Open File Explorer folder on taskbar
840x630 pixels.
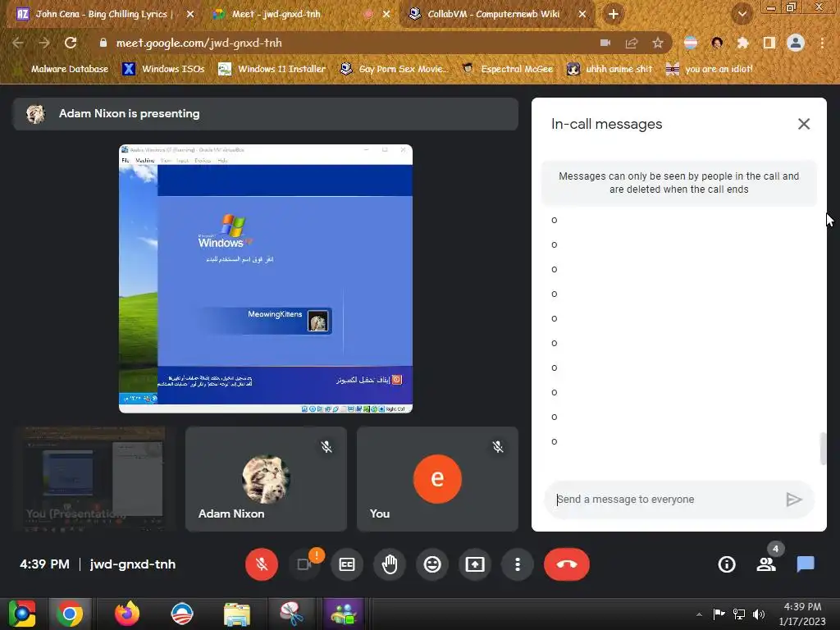pos(237,614)
